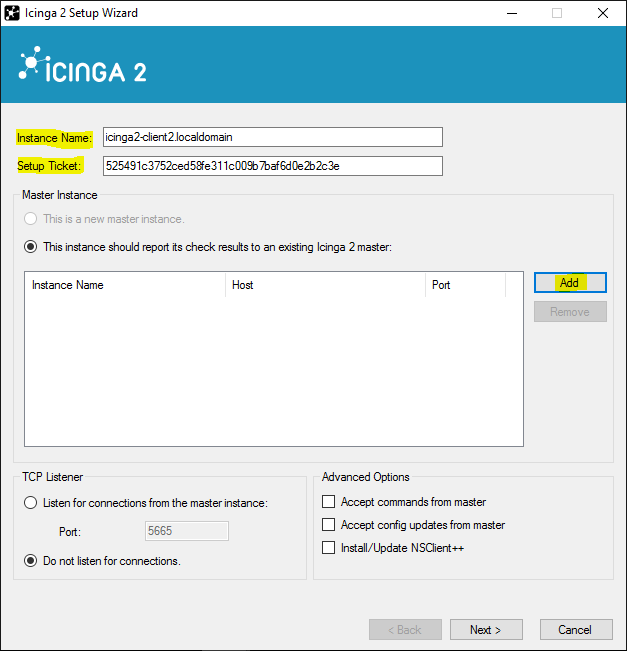The width and height of the screenshot is (627, 651).
Task: Click the Instance Name text field
Action: (x=273, y=137)
